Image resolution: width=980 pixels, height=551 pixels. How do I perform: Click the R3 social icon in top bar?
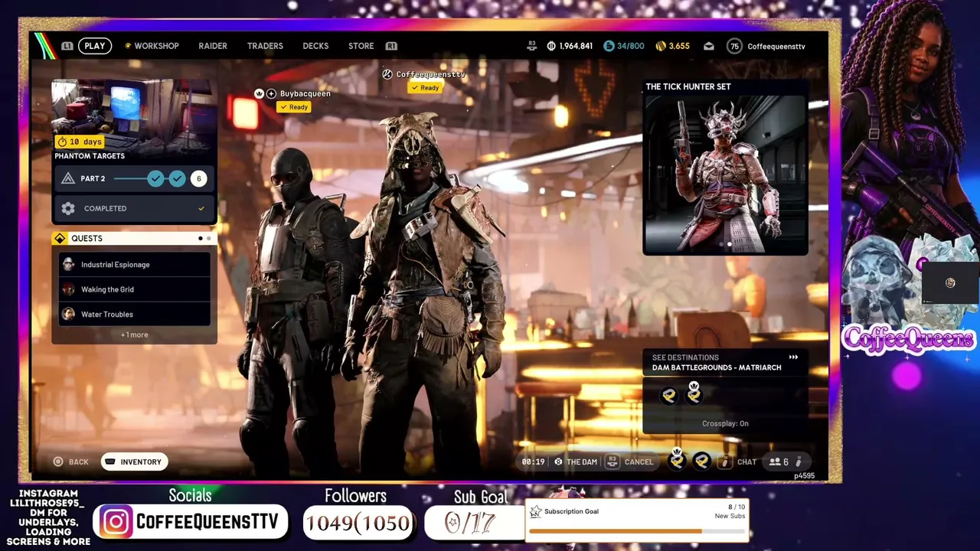[x=532, y=46]
